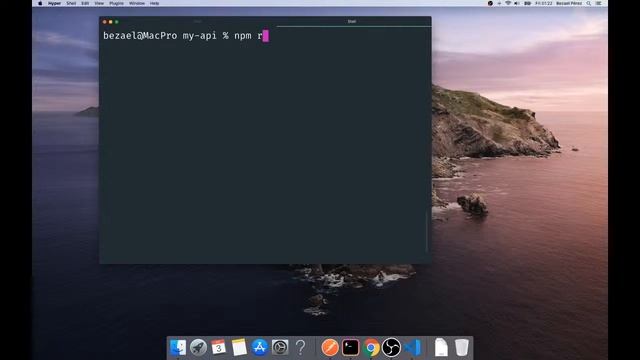The height and width of the screenshot is (360, 640).
Task: Switch to the inactive first terminal tab
Action: [x=198, y=21]
